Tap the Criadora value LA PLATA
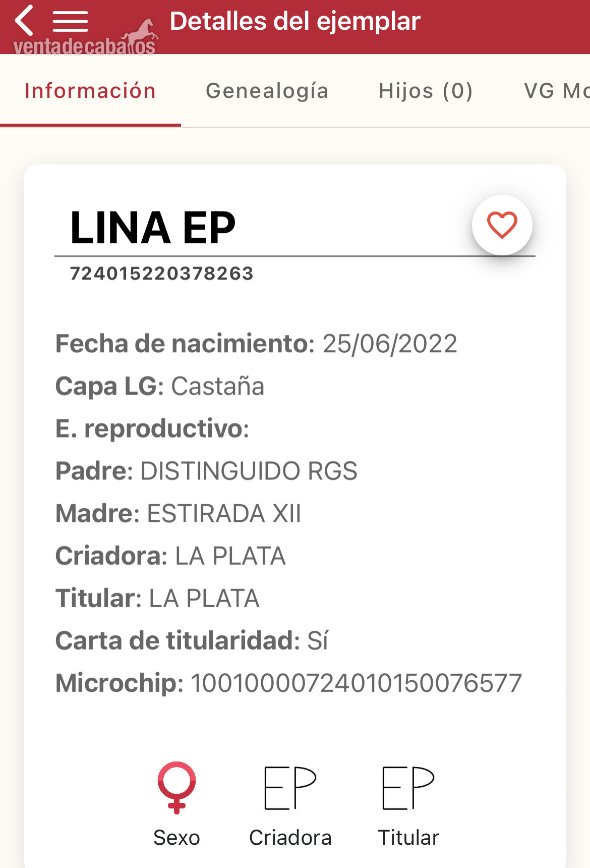 click(230, 556)
